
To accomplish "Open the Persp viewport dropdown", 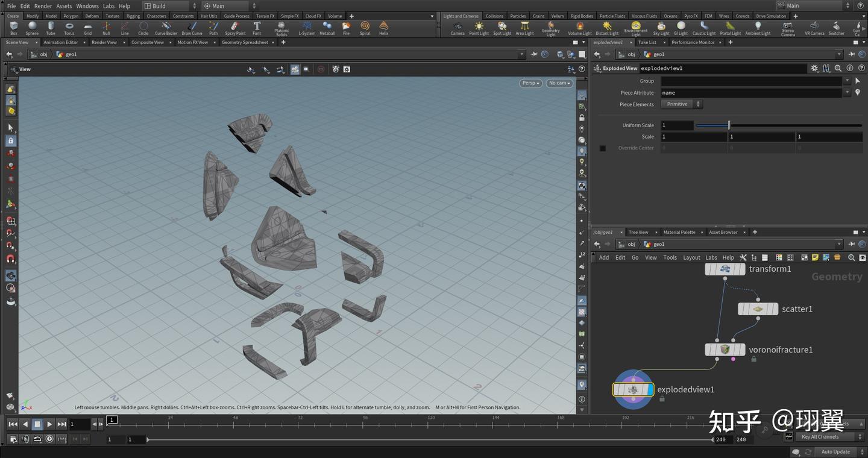I will pyautogui.click(x=530, y=83).
